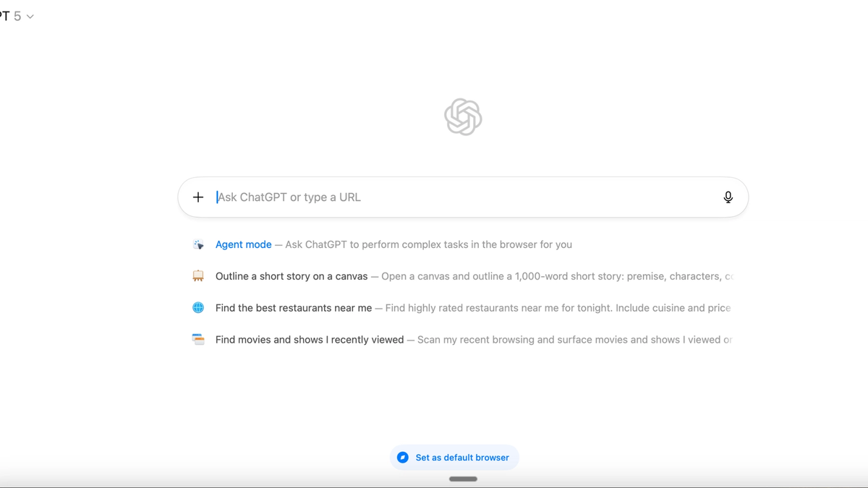The image size is (868, 488).
Task: Click the gray handle bar at bottom
Action: point(463,479)
